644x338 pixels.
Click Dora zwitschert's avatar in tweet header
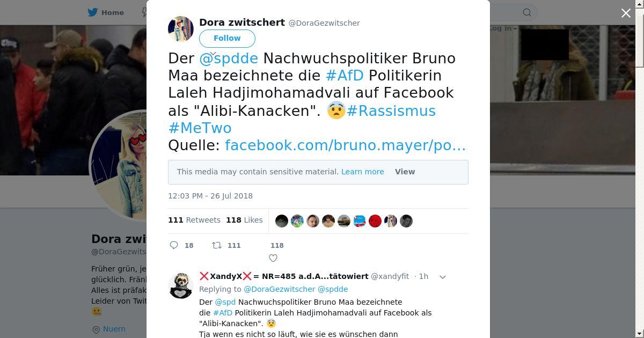181,29
